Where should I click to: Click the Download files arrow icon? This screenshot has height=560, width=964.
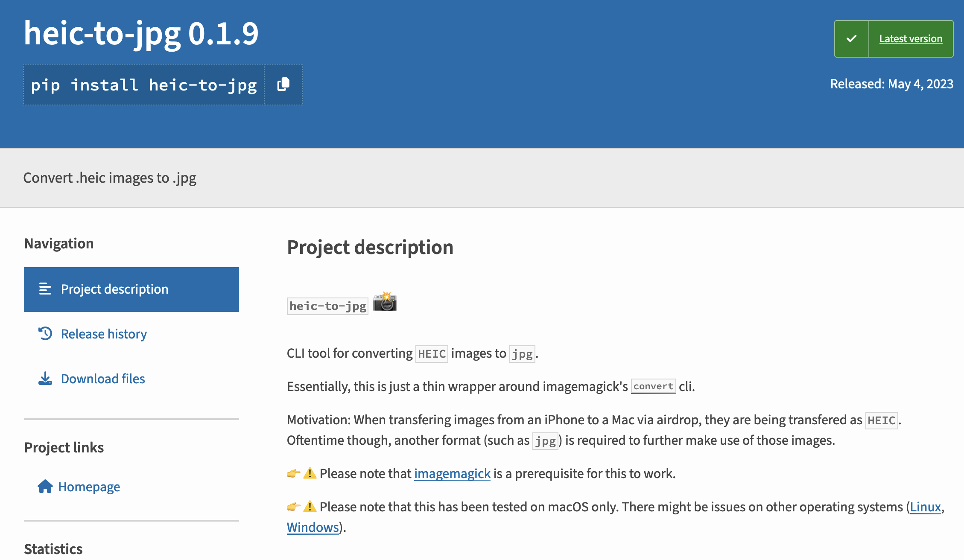click(x=45, y=379)
